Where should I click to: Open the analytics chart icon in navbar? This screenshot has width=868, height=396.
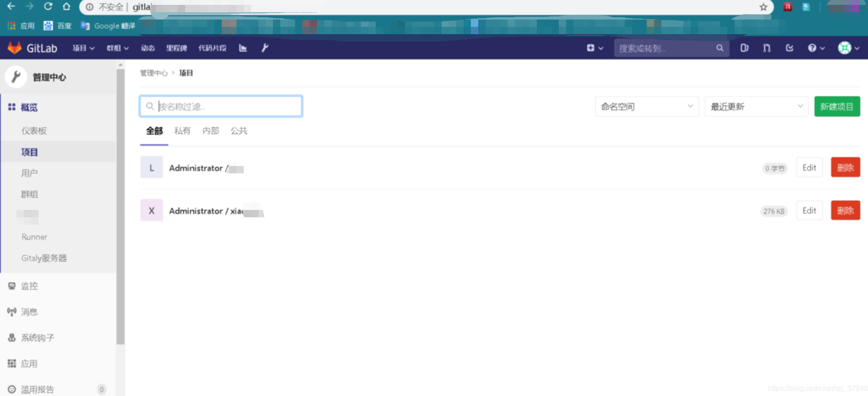point(243,48)
